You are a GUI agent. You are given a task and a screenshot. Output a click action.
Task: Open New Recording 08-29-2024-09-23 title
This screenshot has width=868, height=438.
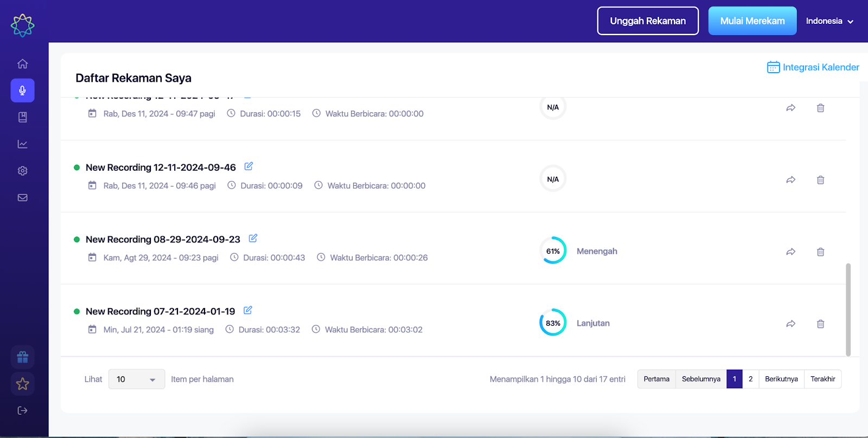click(x=163, y=240)
